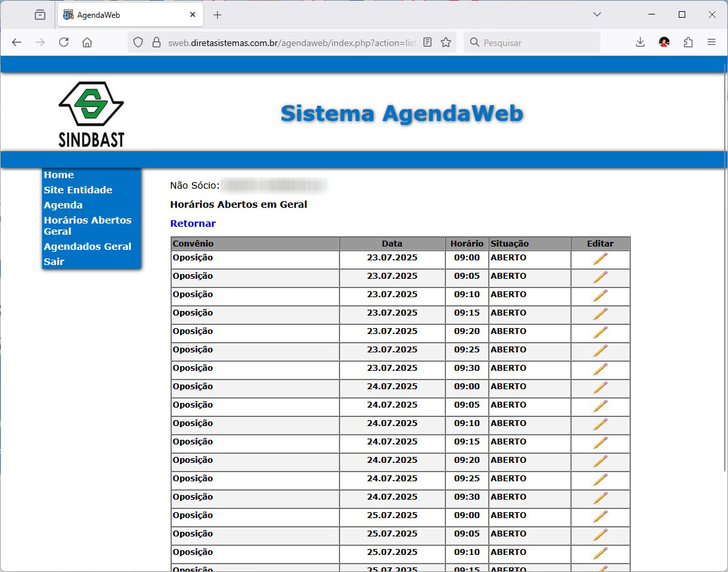728x572 pixels.
Task: Select Agendados Geral in the sidebar
Action: point(87,247)
